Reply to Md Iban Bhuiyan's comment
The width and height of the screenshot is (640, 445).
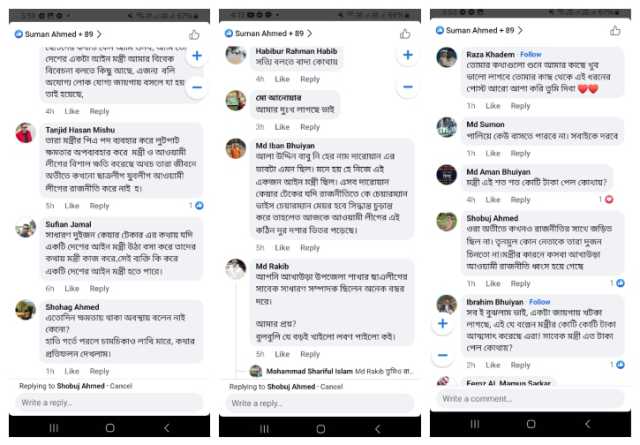click(x=310, y=248)
